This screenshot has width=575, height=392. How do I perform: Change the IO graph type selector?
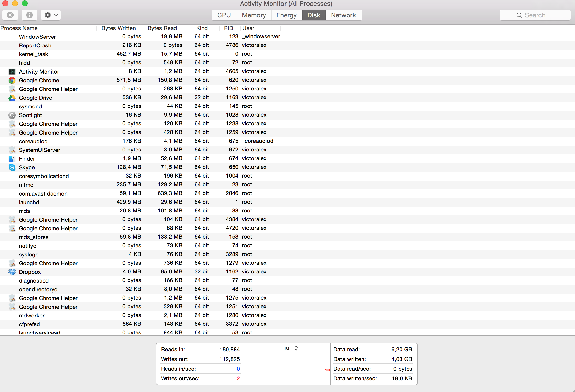tap(291, 348)
